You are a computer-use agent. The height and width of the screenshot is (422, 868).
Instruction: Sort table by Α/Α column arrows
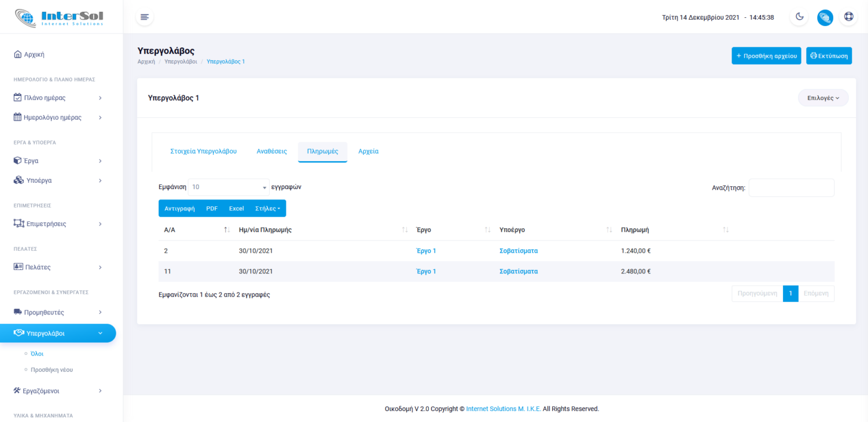227,230
